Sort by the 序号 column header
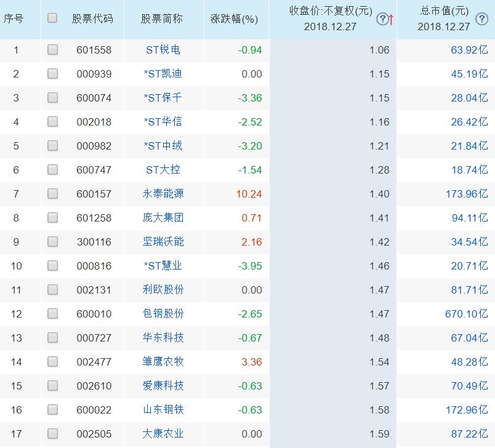 click(x=14, y=19)
